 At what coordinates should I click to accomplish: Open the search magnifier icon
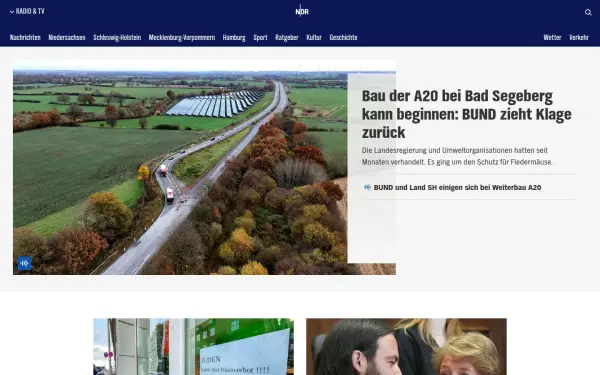[x=588, y=12]
